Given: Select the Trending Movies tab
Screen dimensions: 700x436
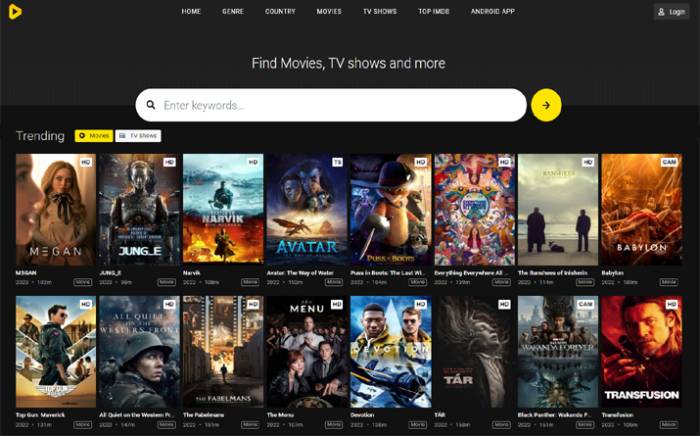Looking at the screenshot, I should point(94,136).
